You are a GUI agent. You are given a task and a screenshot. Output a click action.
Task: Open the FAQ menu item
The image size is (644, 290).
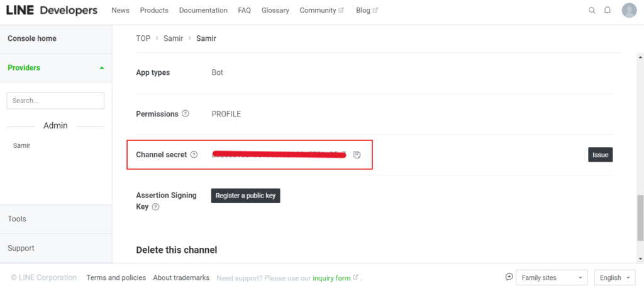point(245,10)
